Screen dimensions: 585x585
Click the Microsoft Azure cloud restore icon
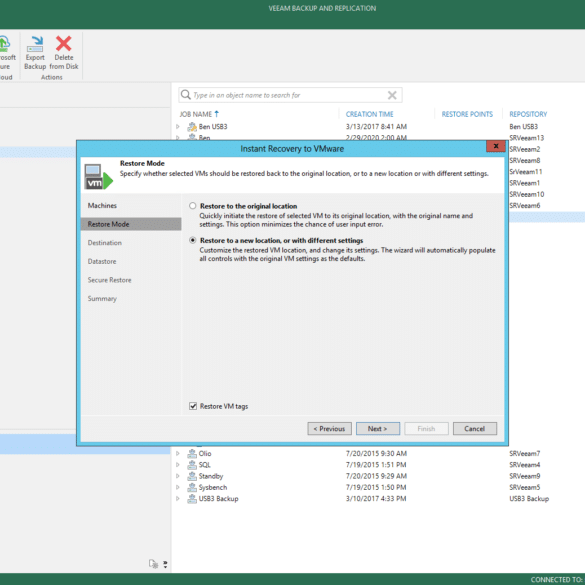point(4,44)
